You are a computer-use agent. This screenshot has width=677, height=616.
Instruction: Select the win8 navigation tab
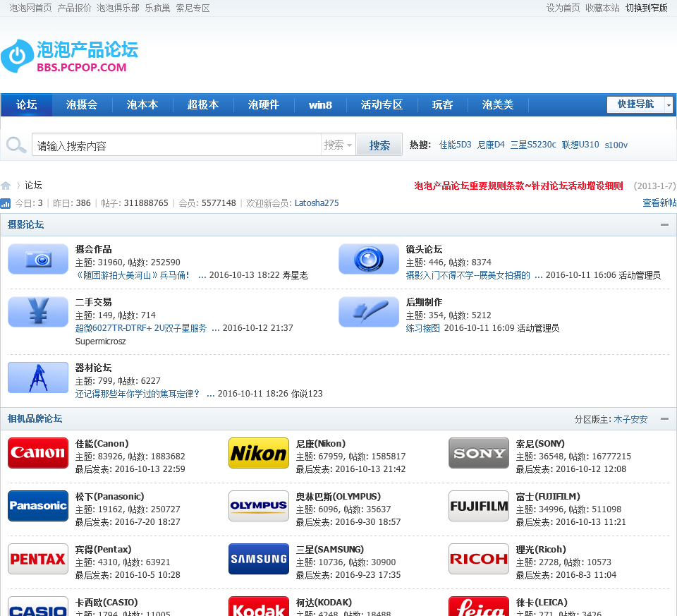[x=320, y=104]
